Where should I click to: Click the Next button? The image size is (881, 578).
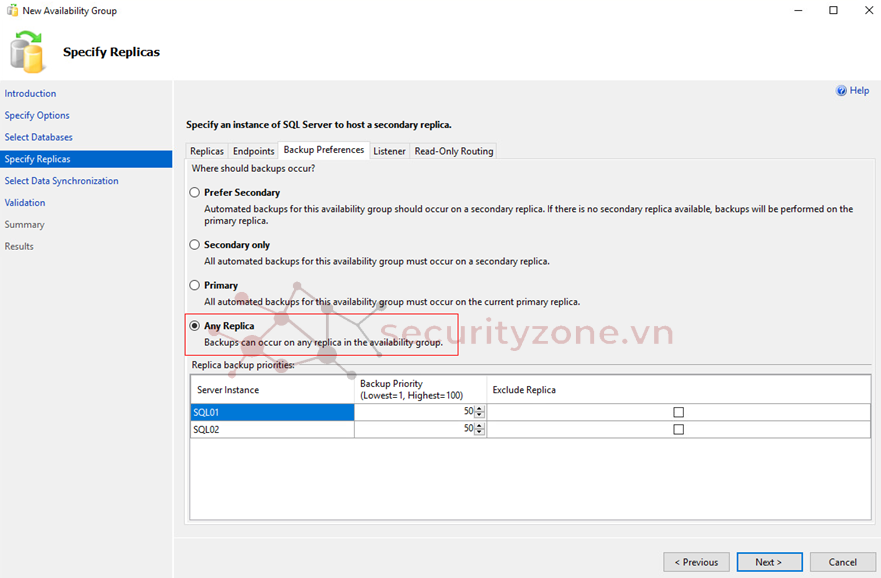769,562
